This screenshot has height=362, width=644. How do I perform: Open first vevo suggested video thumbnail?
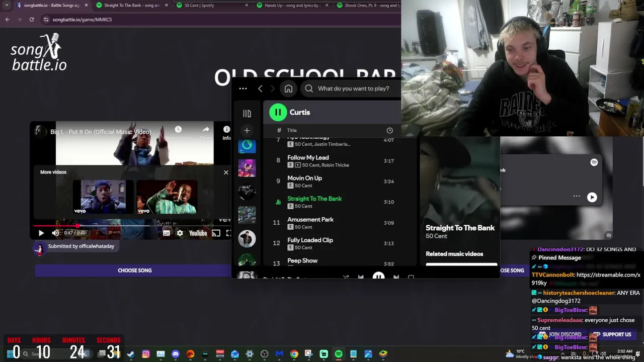tap(103, 197)
